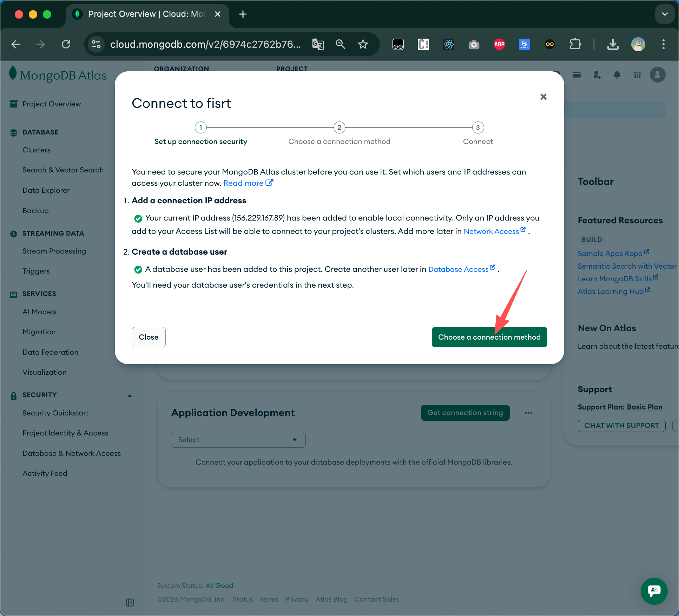
Task: Click the invite user icon in header
Action: tap(597, 75)
